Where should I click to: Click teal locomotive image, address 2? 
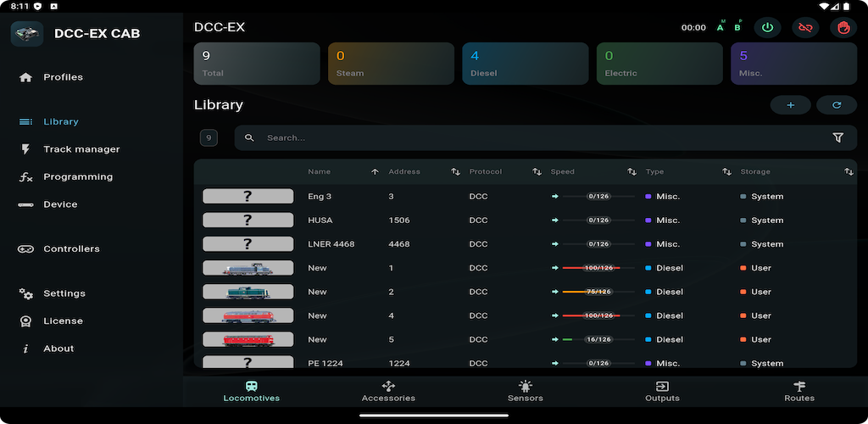click(248, 292)
